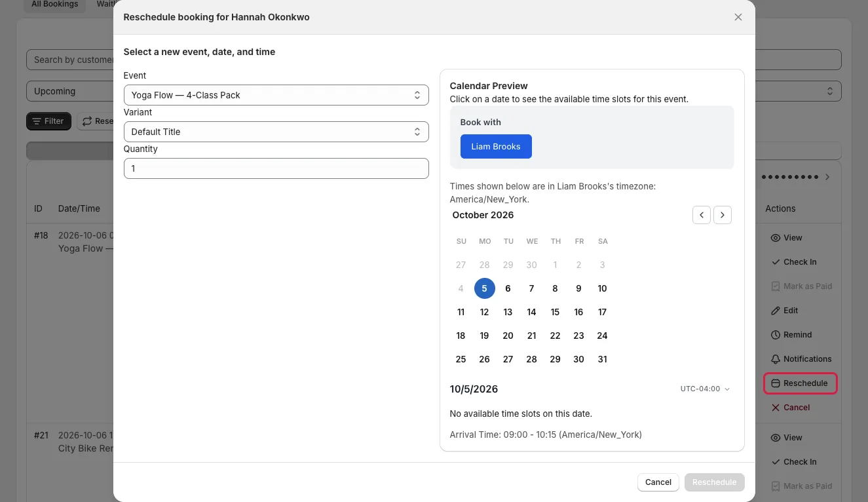868x502 pixels.
Task: Choose the 9th on the October calendar
Action: (x=579, y=288)
